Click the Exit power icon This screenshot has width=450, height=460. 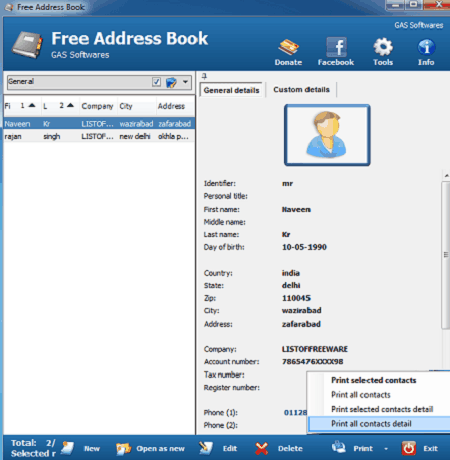click(409, 448)
